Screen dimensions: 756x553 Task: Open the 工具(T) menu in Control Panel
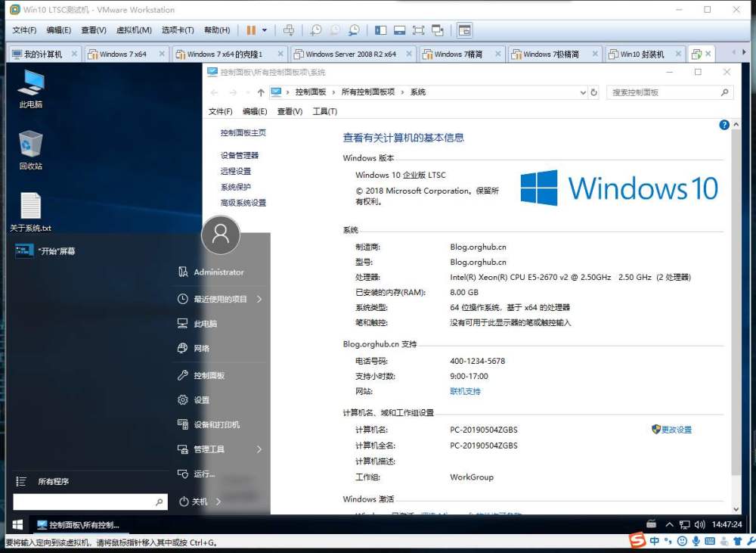(x=325, y=111)
